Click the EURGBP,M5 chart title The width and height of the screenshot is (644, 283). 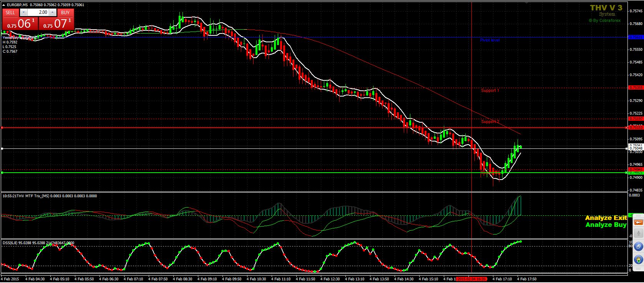tap(17, 5)
